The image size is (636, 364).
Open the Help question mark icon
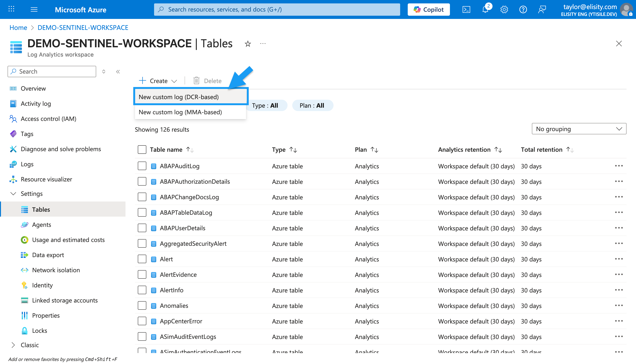[x=523, y=9]
